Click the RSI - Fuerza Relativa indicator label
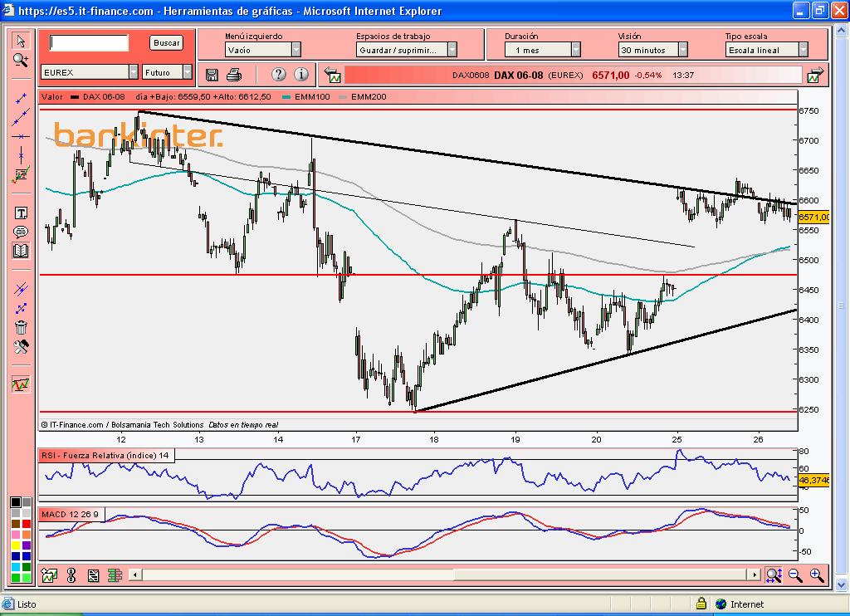850x616 pixels. pos(106,455)
